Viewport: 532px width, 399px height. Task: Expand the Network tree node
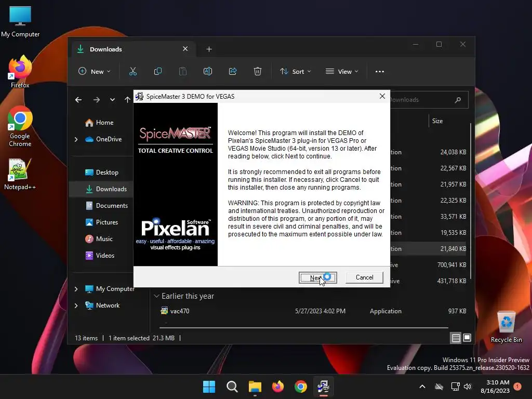point(76,305)
